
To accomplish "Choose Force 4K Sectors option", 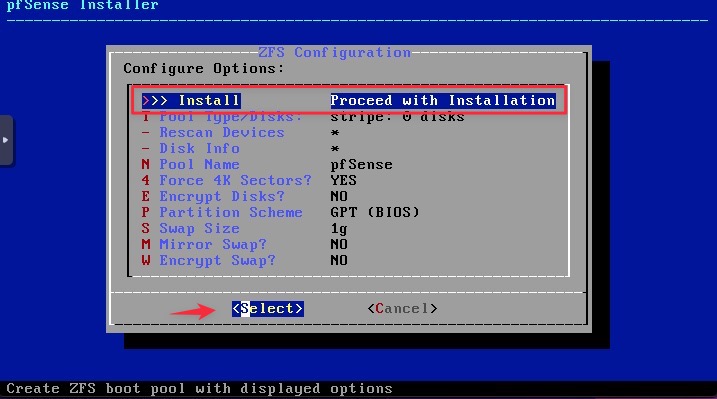I will 227,181.
